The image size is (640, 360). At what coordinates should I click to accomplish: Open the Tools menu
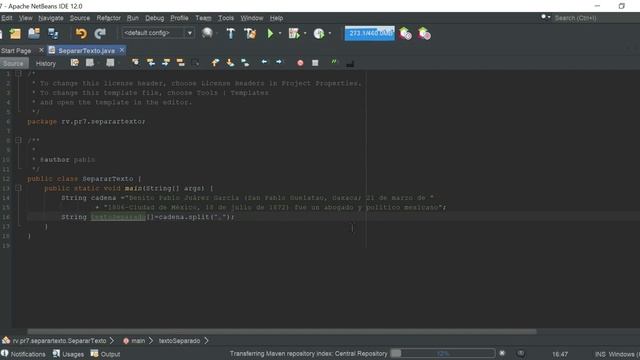(x=226, y=18)
